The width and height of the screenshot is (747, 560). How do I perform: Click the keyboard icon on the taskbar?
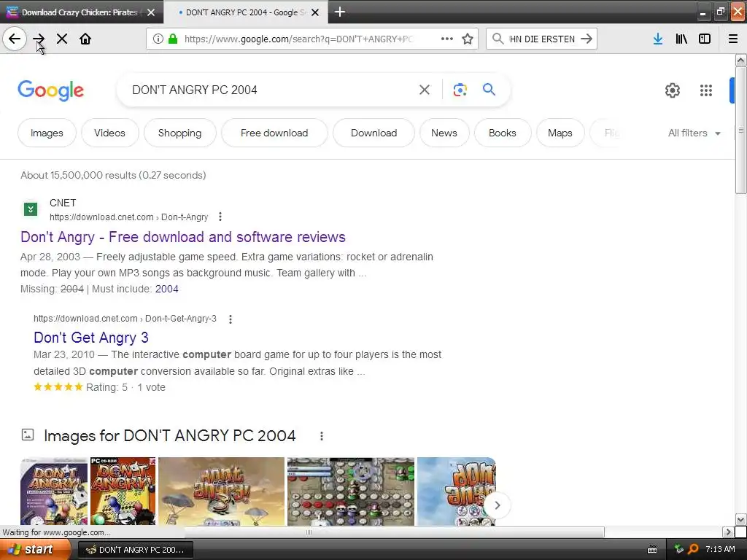[652, 550]
